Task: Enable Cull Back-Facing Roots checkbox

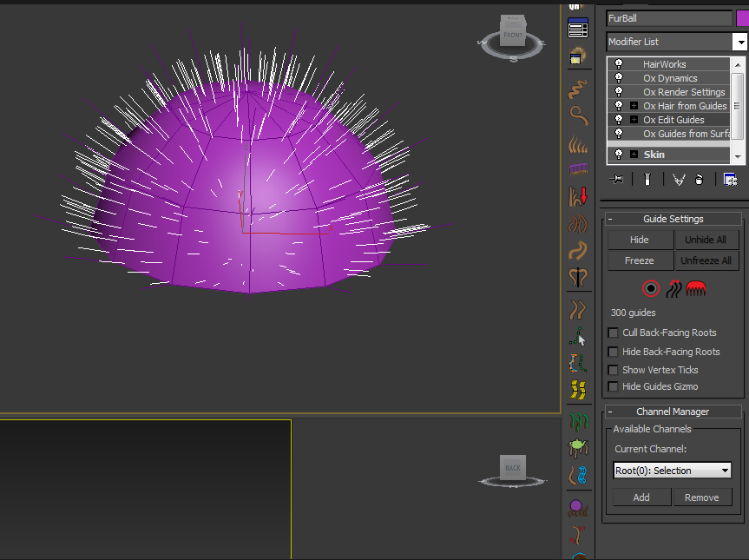Action: pos(614,333)
